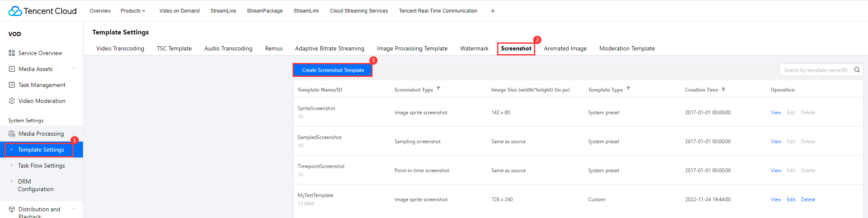The image size is (868, 218).
Task: Click the Video Moderation sidebar icon
Action: click(x=12, y=101)
